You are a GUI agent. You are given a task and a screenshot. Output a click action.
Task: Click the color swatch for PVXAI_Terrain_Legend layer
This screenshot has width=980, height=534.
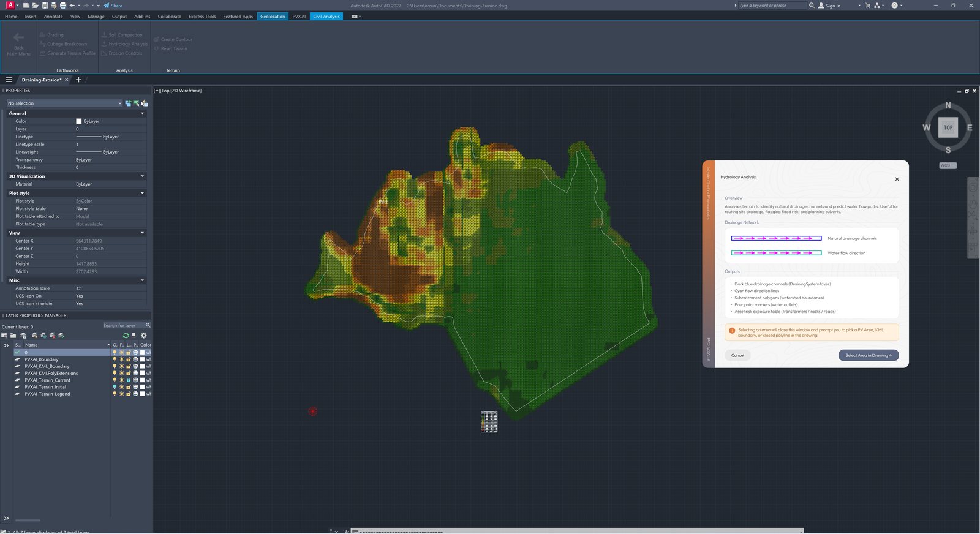pos(143,394)
